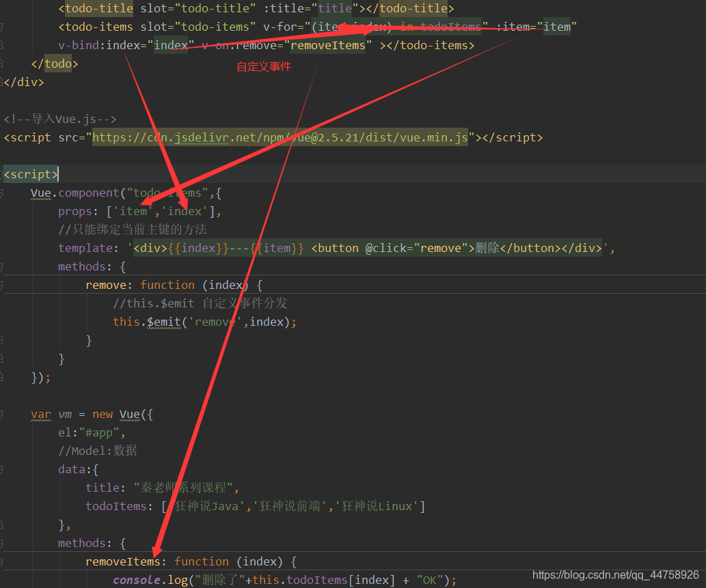The width and height of the screenshot is (706, 588).
Task: Click the closing '</div>' tag under </todo>
Action: tap(24, 83)
